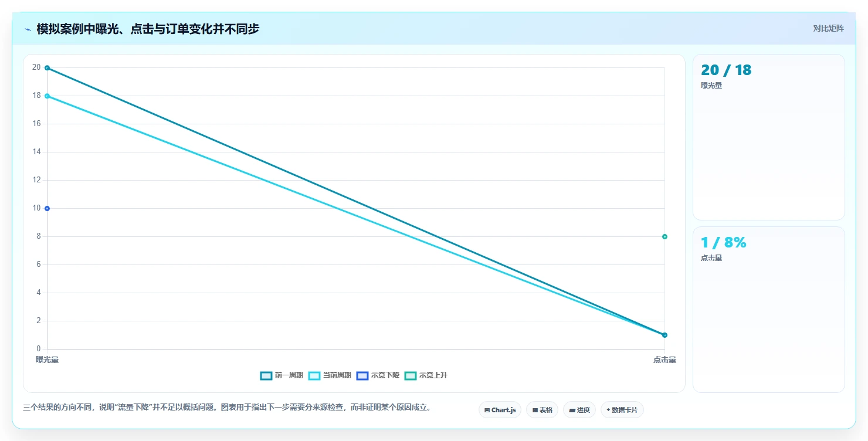Click the 曝光量 x-axis label
Screen dimensions: 868x441
tap(47, 359)
